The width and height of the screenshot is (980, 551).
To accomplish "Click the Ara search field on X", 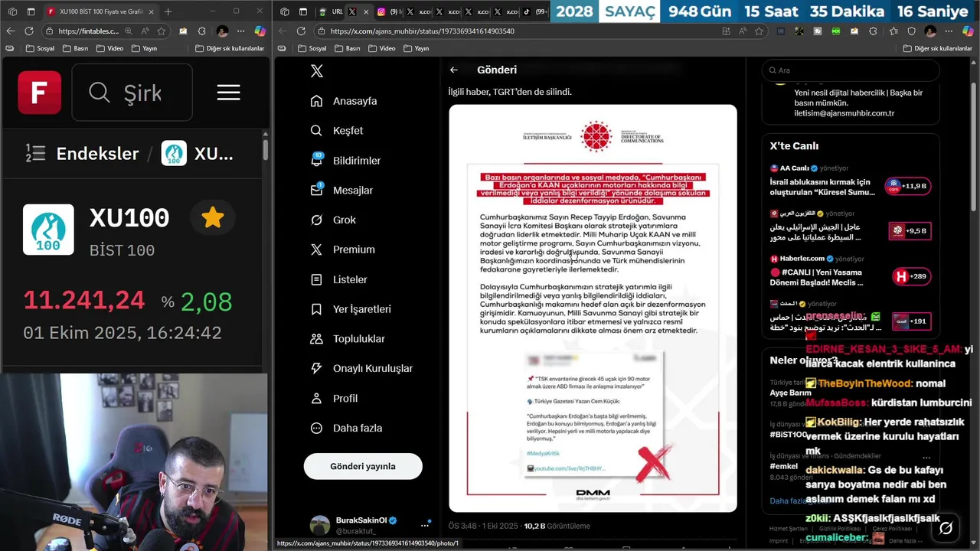I will (850, 70).
